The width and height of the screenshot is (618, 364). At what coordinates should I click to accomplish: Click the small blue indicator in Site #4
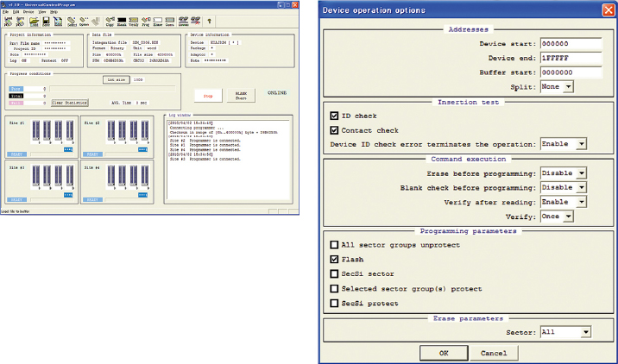pos(142,195)
